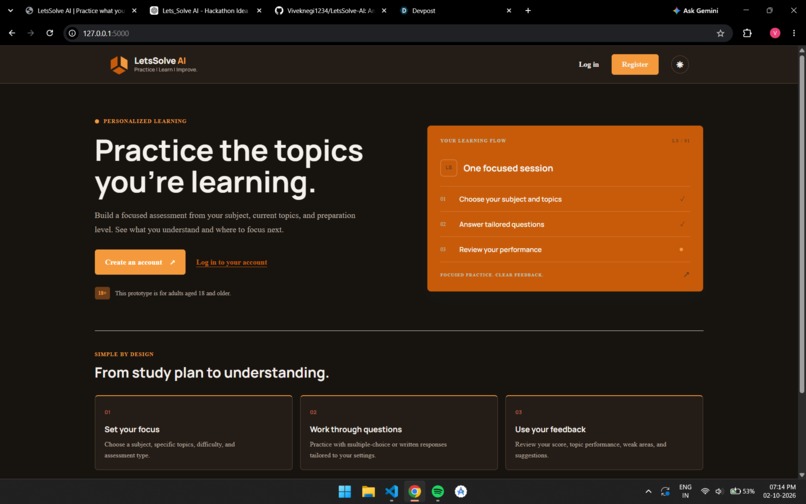The image size is (806, 504).
Task: Bookmark this page with the star icon
Action: (x=720, y=33)
